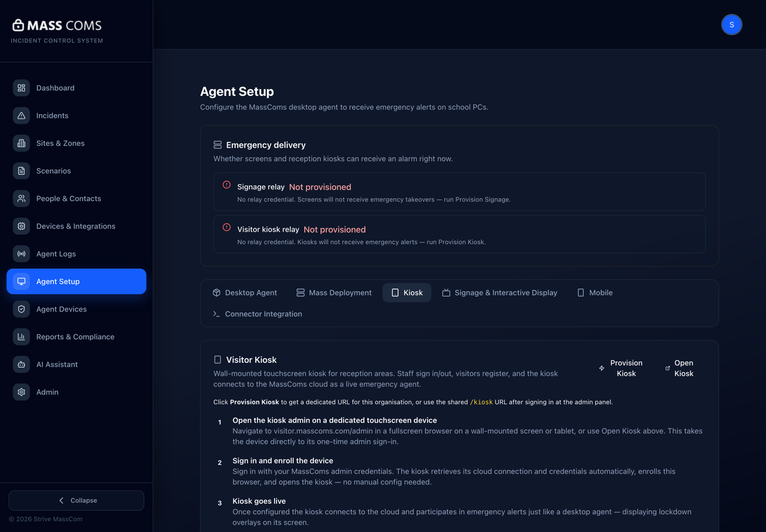The width and height of the screenshot is (766, 532).
Task: Click the Incidents warning triangle icon
Action: (x=21, y=115)
